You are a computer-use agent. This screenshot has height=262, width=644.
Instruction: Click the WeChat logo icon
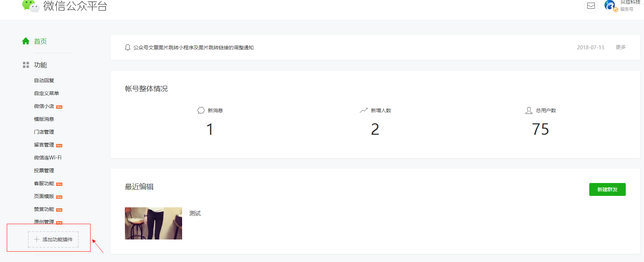pos(30,5)
